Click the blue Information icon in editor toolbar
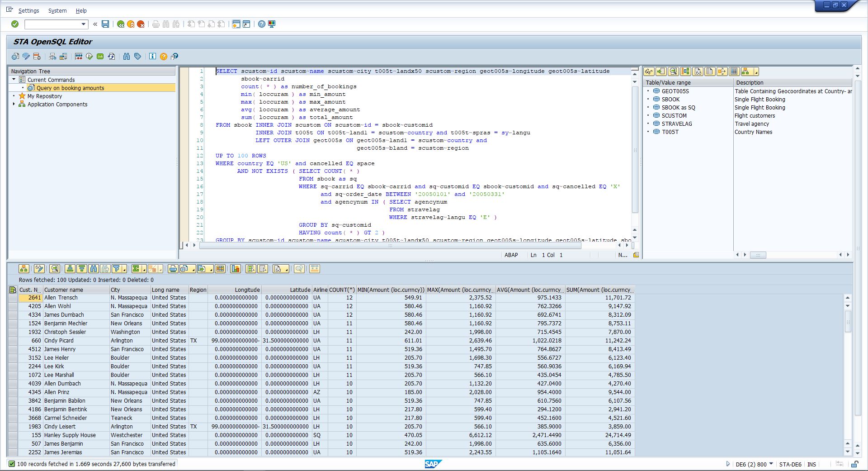 point(152,56)
